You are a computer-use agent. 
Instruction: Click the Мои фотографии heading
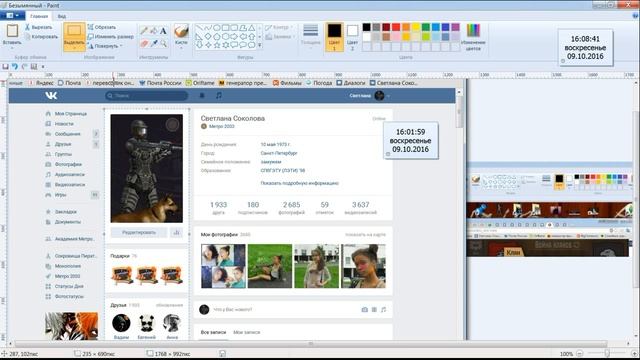pos(219,235)
